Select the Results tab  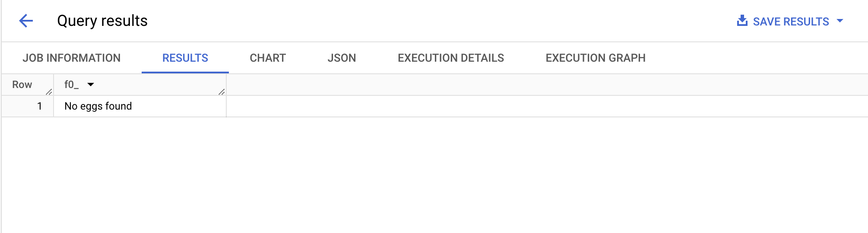coord(185,58)
